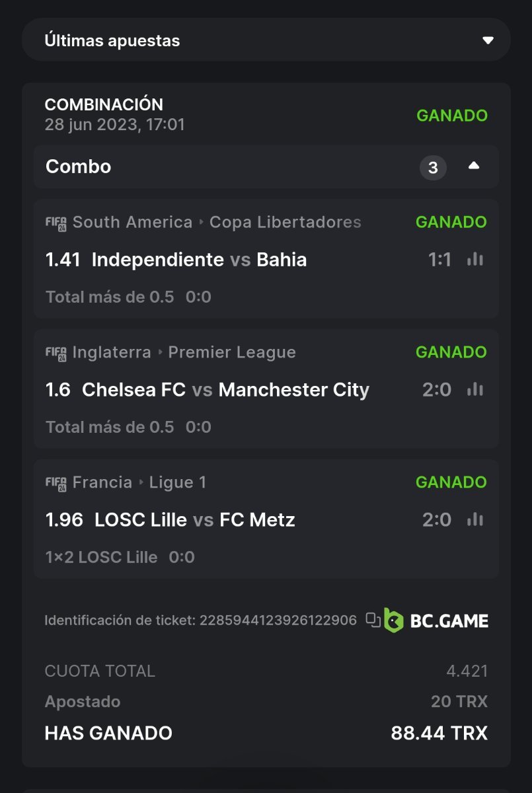532x793 pixels.
Task: Open Chelsea FC vs Manchester City match
Action: [x=225, y=390]
